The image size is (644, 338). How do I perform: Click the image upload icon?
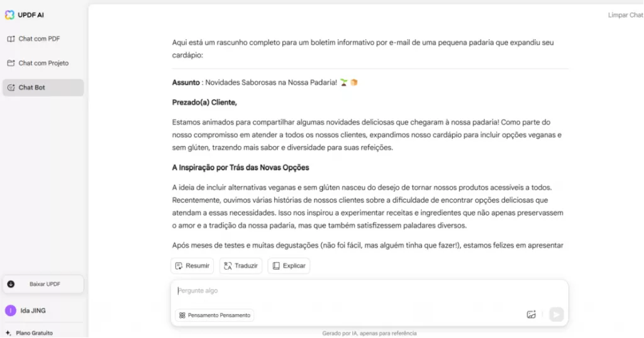tap(531, 315)
